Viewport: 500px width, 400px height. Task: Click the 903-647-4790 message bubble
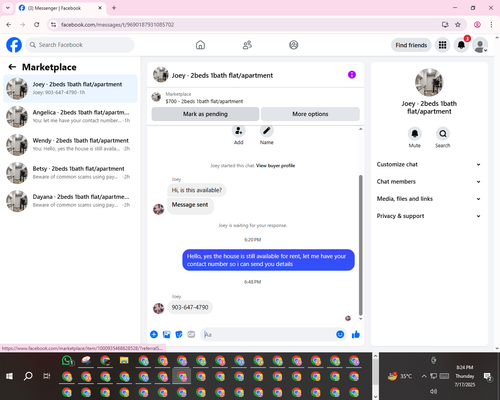coord(190,307)
